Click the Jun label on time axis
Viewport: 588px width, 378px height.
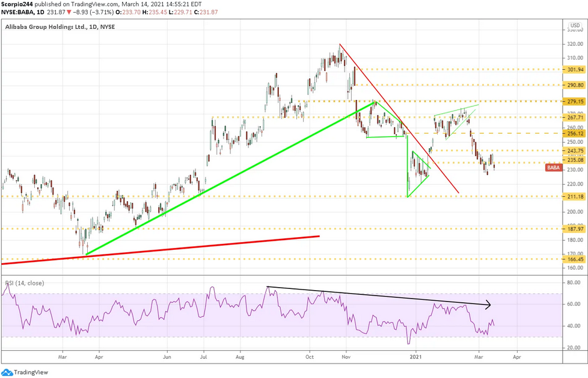click(167, 356)
